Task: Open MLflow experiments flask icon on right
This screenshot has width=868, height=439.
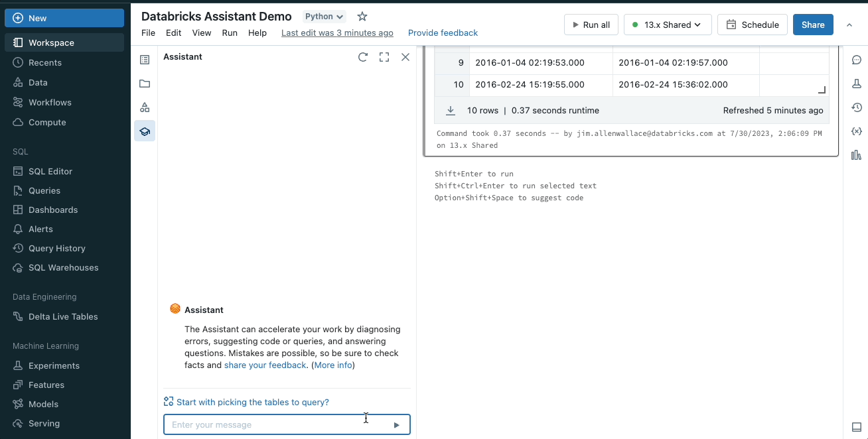Action: point(856,84)
